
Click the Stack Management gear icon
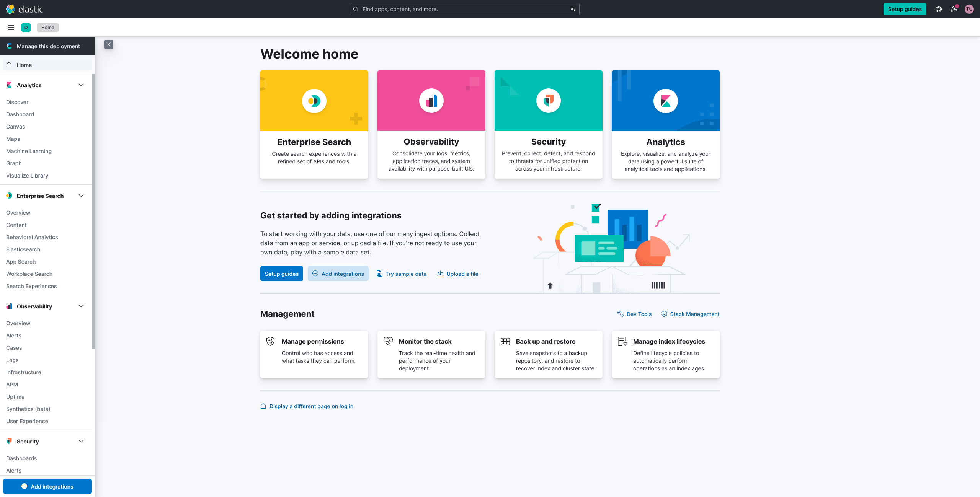pos(664,314)
